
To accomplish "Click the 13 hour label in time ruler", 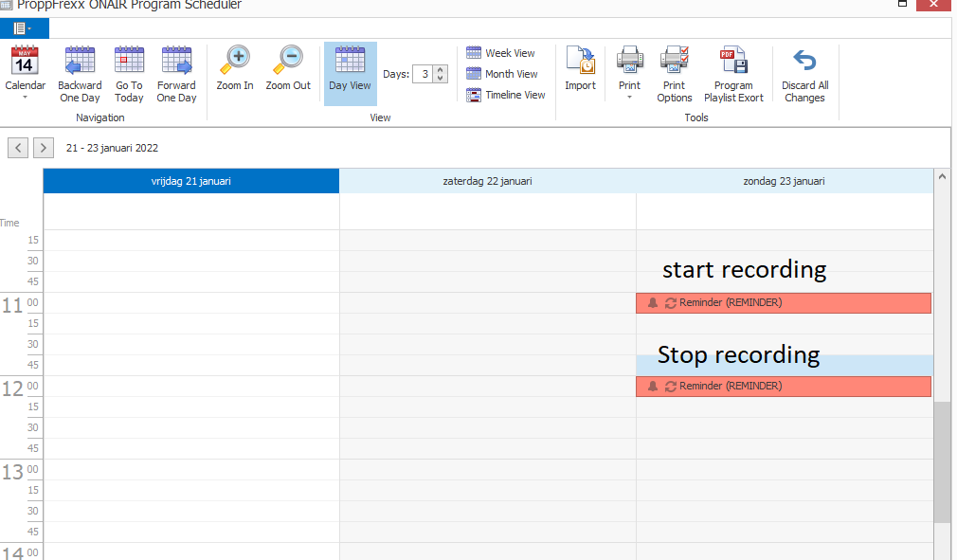I will click(x=12, y=472).
